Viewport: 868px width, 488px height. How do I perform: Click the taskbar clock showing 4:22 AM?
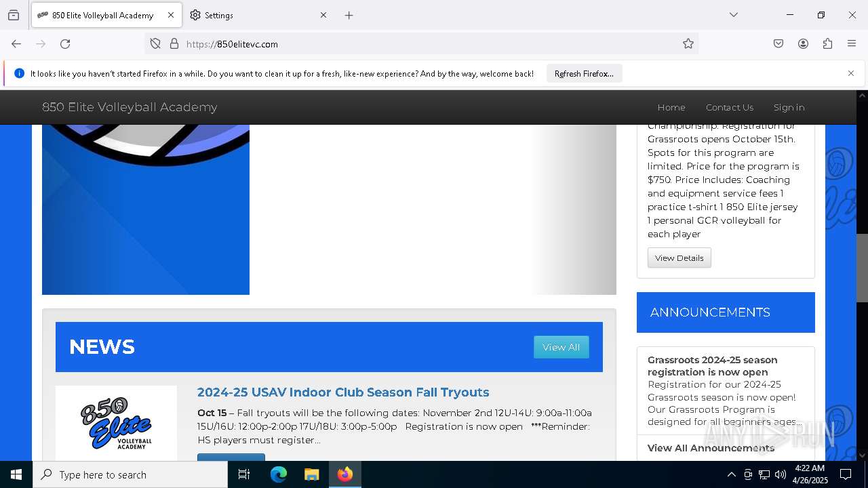click(810, 474)
